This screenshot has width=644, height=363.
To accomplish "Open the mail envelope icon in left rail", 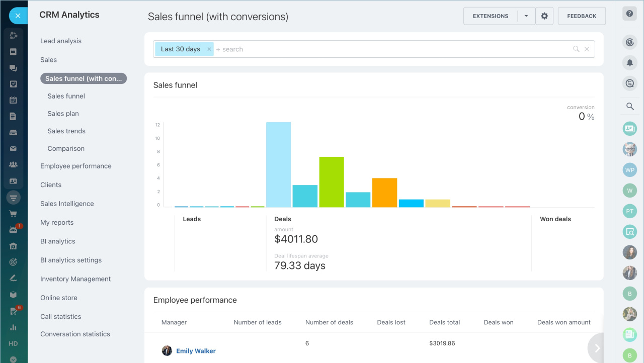I will pyautogui.click(x=14, y=149).
